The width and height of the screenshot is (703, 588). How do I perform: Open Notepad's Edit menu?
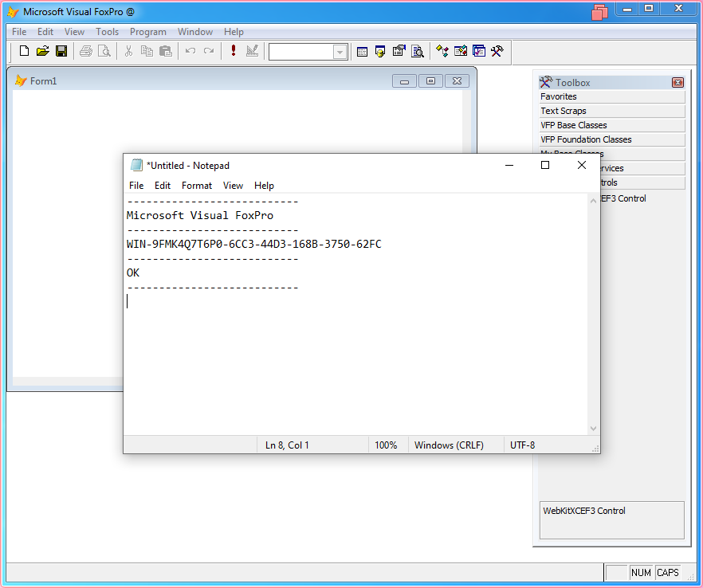click(x=163, y=186)
